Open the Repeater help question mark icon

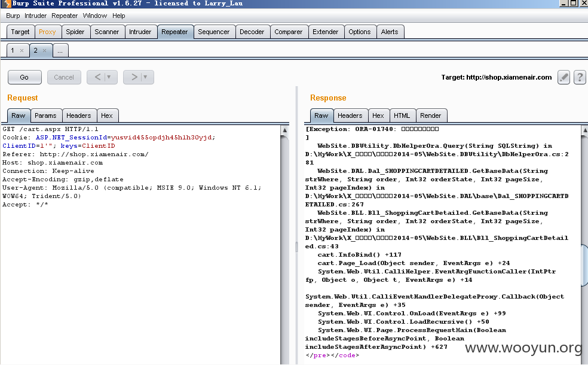click(x=580, y=77)
